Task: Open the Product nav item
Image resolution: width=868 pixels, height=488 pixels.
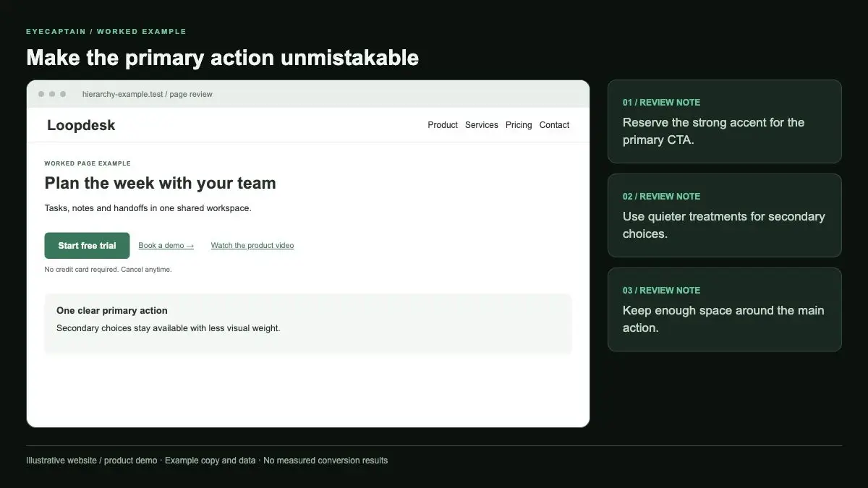Action: 443,125
